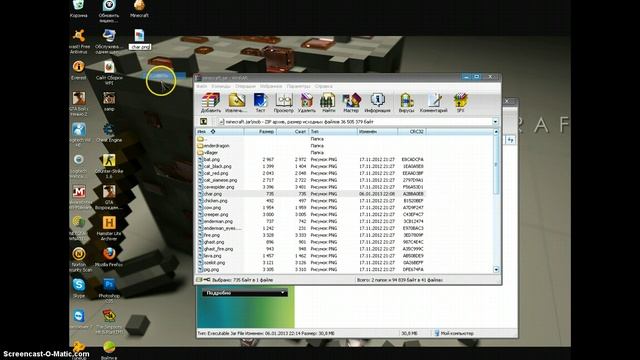Select the cat_black.png file row
Image resolution: width=640 pixels, height=360 pixels.
coord(310,167)
